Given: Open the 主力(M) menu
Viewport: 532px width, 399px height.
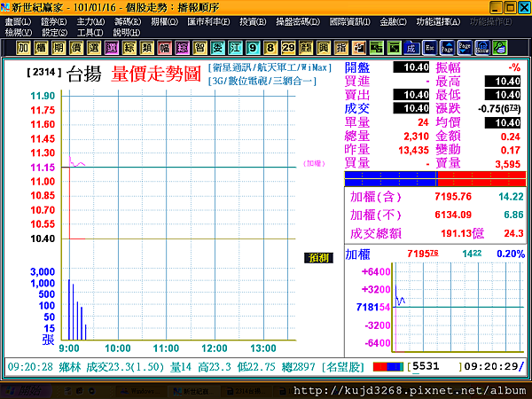Looking at the screenshot, I should tap(90, 21).
